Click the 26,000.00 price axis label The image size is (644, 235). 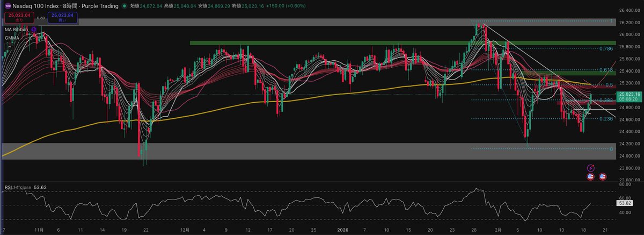630,34
